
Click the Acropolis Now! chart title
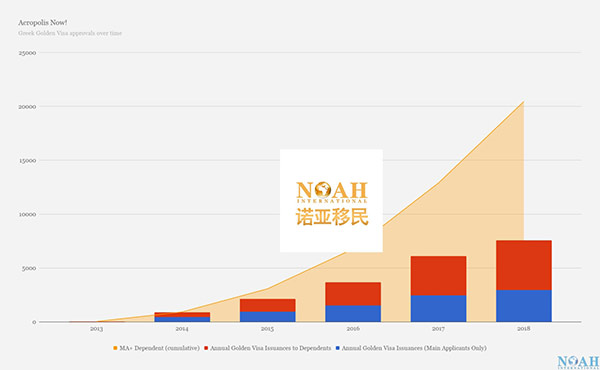42,23
